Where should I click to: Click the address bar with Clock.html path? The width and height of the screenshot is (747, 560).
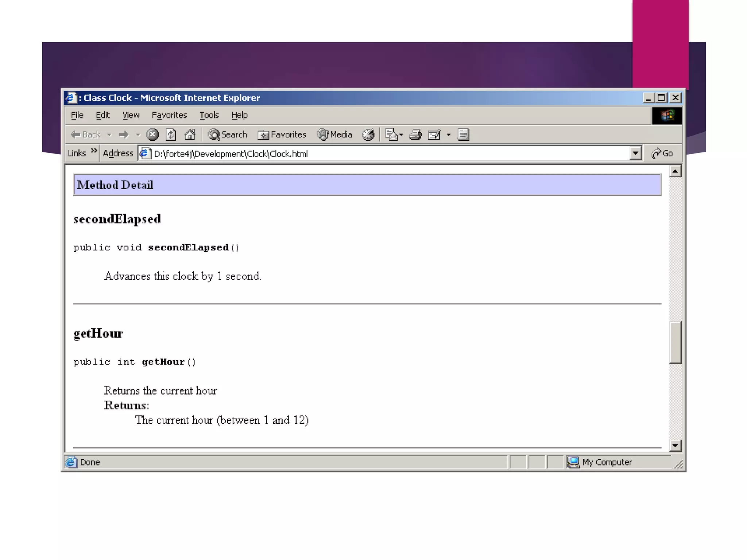tap(390, 153)
